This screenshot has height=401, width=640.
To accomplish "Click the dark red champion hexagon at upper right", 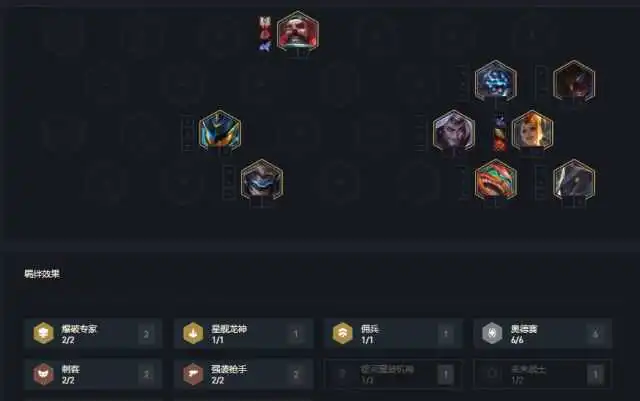I will click(574, 80).
